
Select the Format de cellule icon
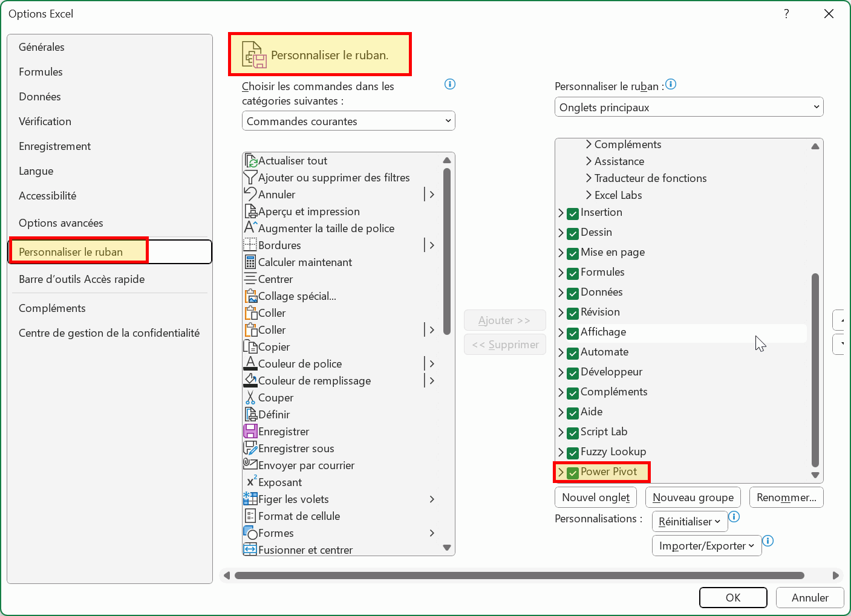point(250,516)
